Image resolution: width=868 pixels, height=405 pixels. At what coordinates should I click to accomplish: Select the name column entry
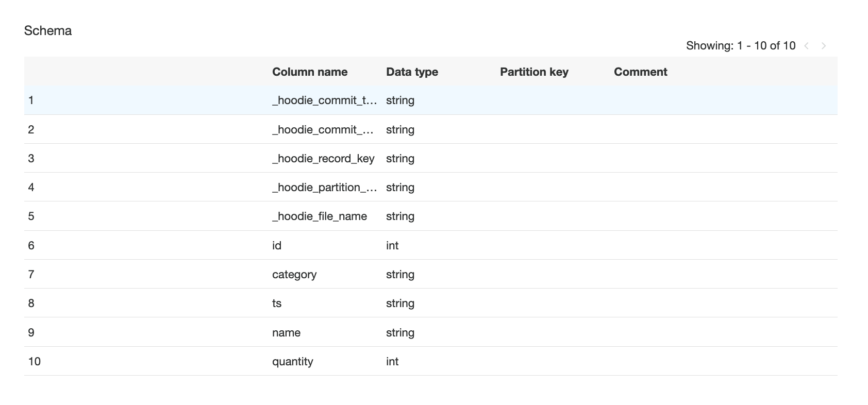click(286, 333)
